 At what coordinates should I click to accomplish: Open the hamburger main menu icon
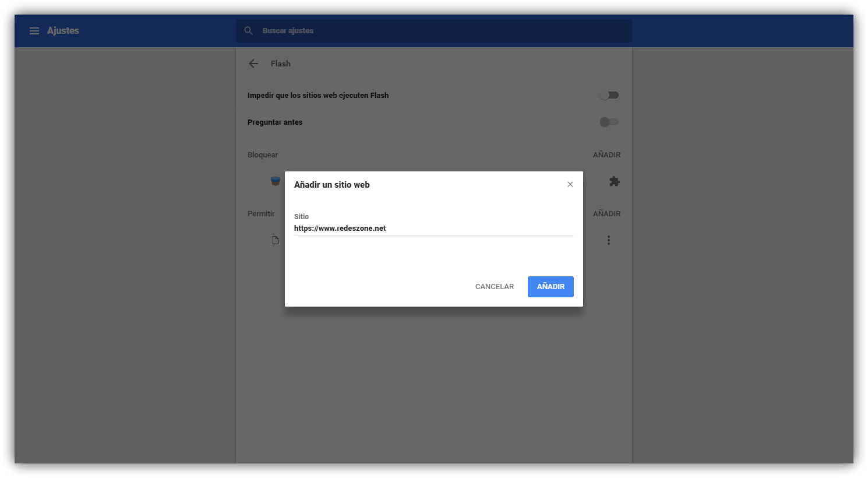34,31
